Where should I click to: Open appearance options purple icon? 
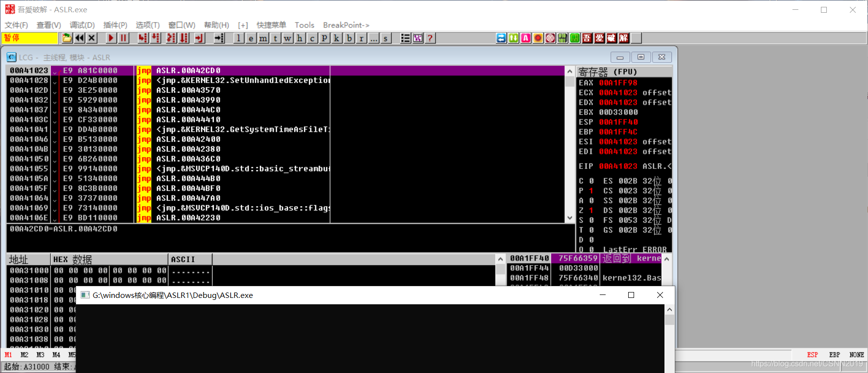(418, 38)
